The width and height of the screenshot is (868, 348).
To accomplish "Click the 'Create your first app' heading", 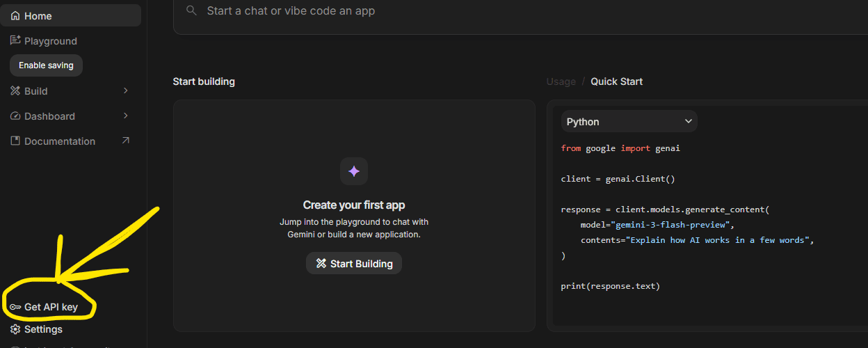I will (x=354, y=205).
